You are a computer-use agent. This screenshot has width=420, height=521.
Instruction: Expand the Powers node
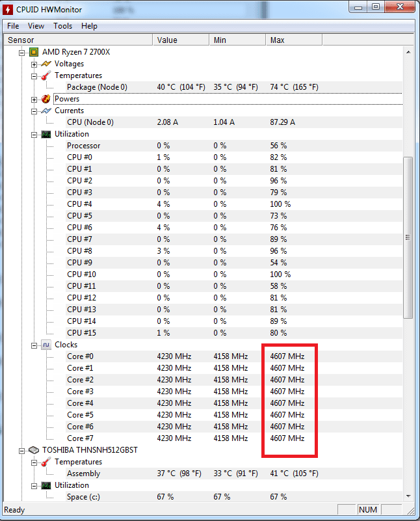click(34, 100)
